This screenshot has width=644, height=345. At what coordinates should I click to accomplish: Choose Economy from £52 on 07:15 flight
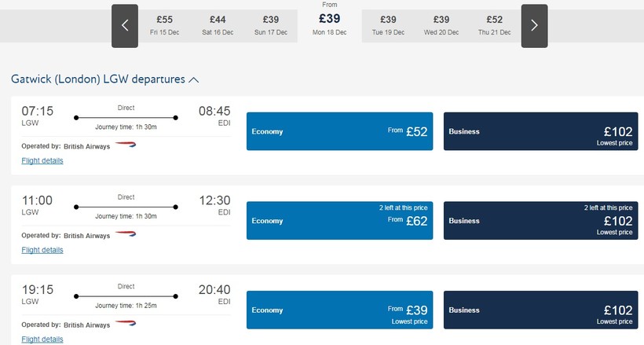pyautogui.click(x=339, y=131)
